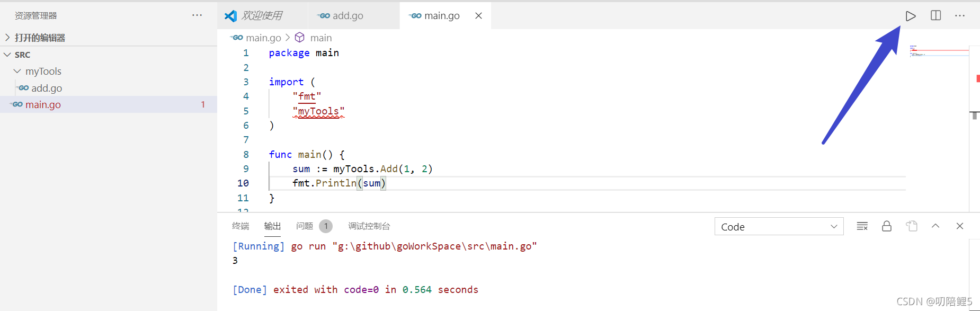This screenshot has width=980, height=311.
Task: Select add.go in the file tree
Action: pos(47,88)
